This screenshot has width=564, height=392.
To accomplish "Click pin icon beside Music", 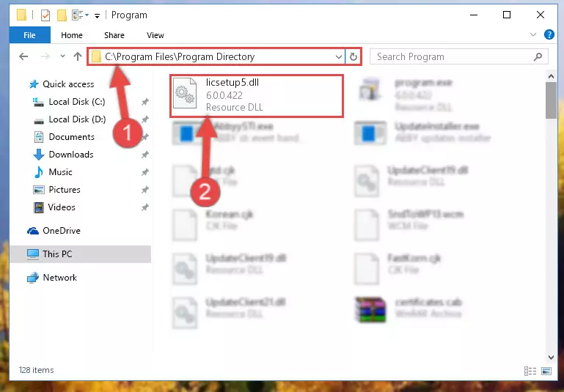I will [144, 172].
